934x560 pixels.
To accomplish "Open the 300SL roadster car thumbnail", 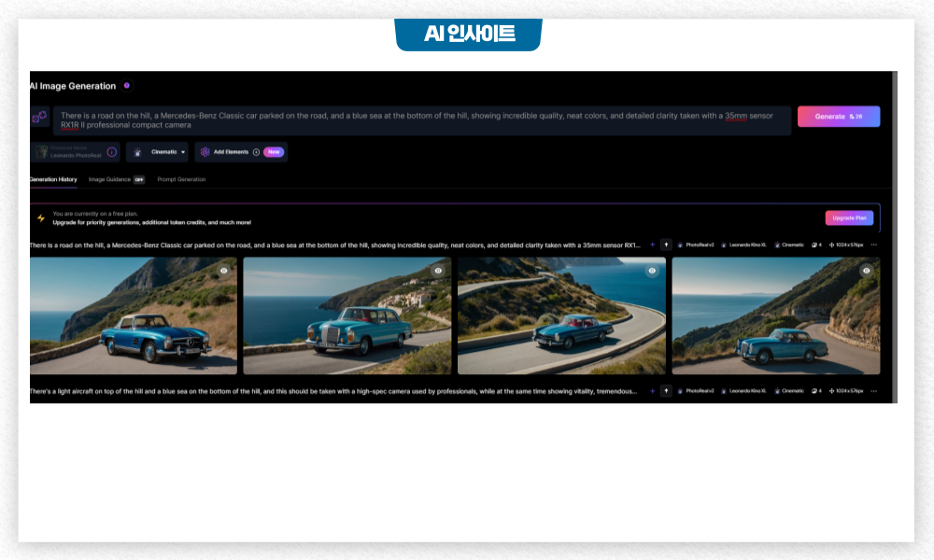I will pos(134,315).
